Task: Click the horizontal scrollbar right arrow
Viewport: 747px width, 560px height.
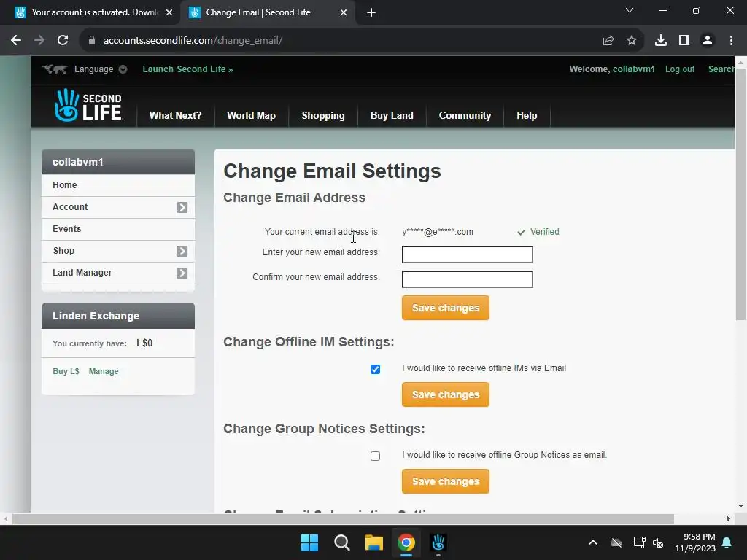Action: coord(729,518)
